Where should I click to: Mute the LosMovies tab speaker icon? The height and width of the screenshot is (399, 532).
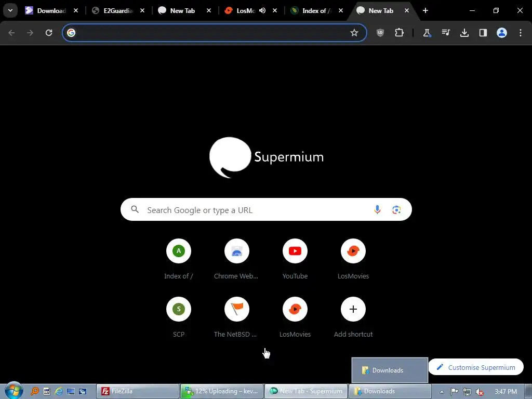[x=262, y=10]
